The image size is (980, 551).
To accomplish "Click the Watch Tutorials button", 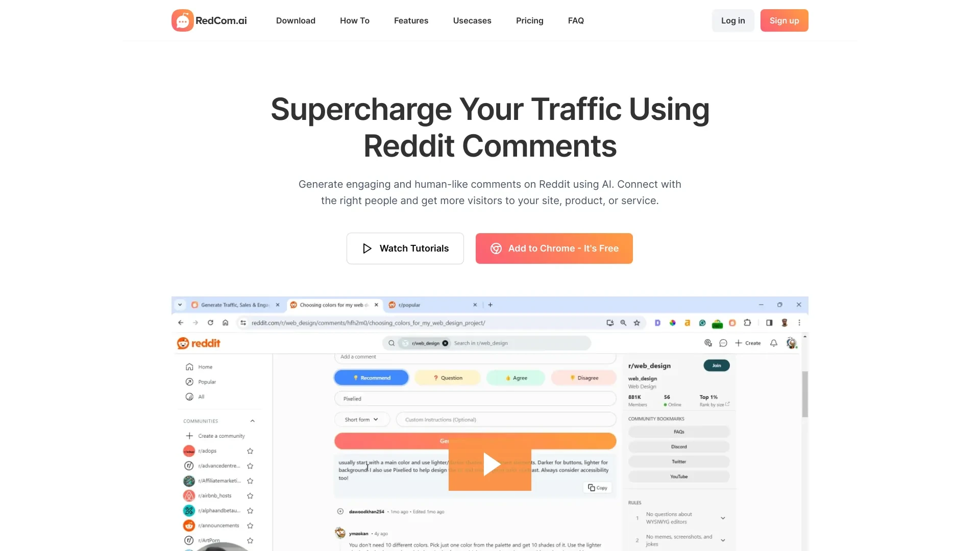I will (x=405, y=247).
